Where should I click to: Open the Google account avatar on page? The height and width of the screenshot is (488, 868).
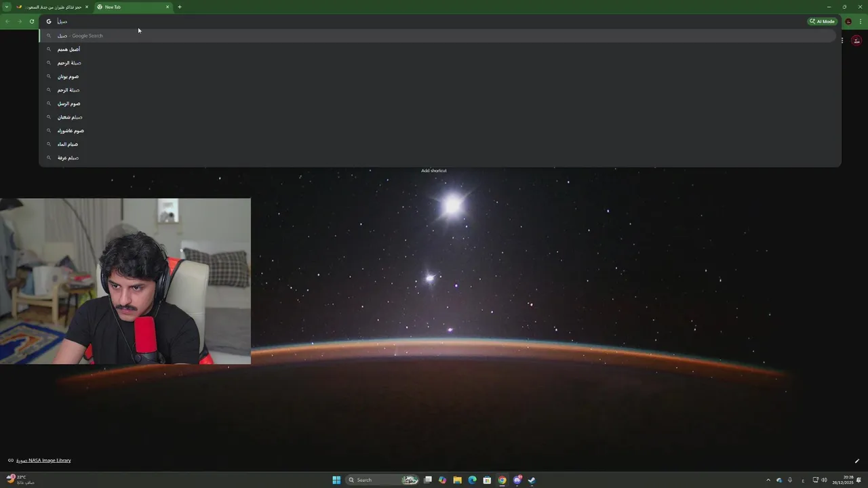point(856,41)
